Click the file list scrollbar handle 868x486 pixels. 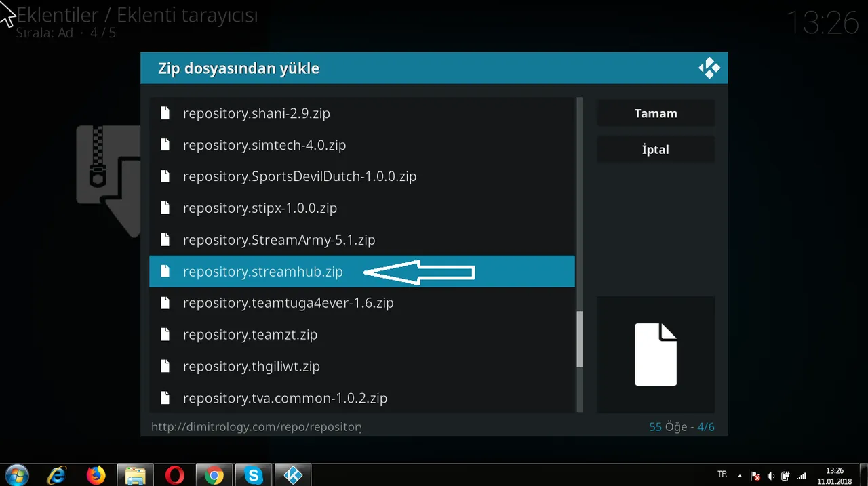pos(580,339)
